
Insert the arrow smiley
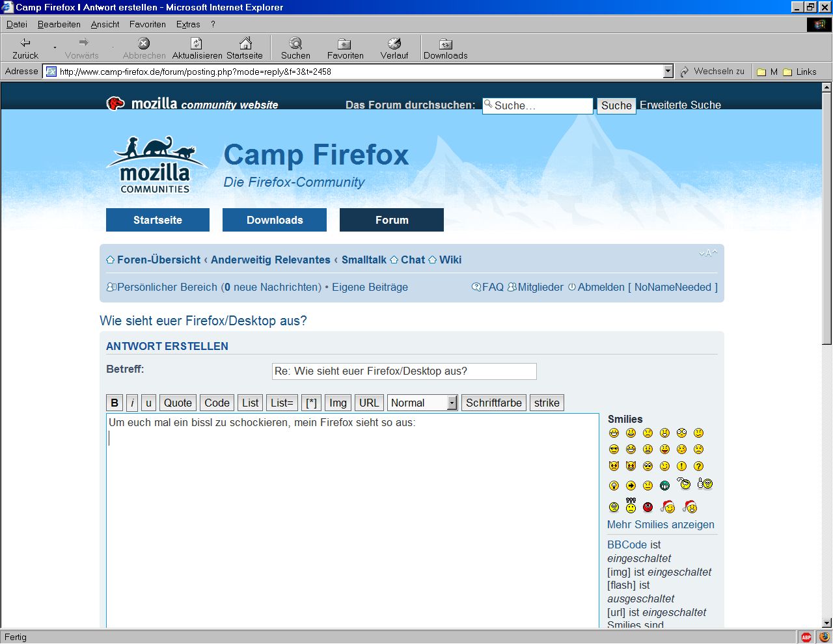coord(631,485)
